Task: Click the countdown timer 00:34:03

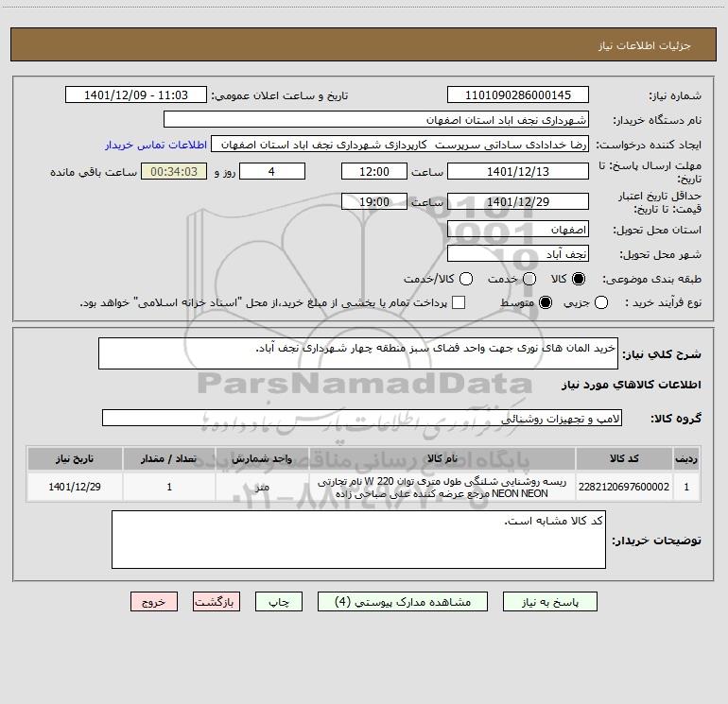Action: (x=174, y=171)
